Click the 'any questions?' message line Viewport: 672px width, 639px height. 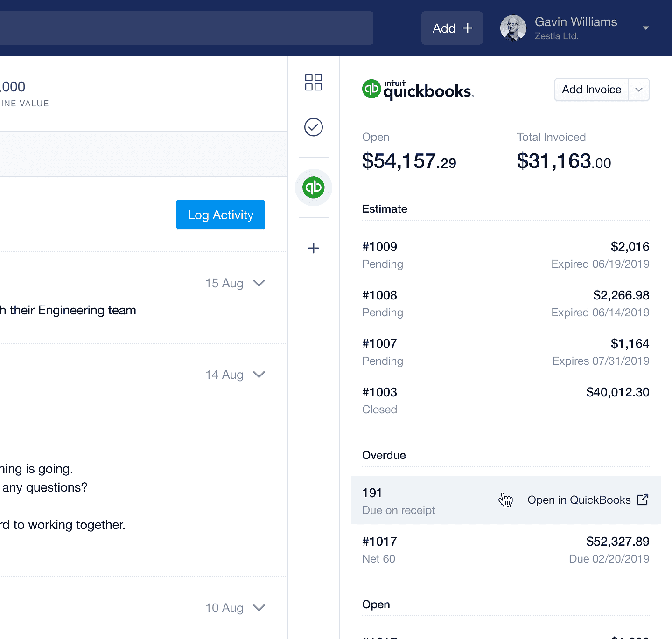(x=44, y=487)
